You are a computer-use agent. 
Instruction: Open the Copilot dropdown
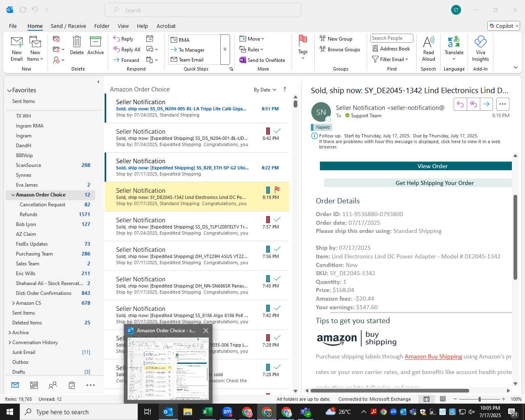click(504, 26)
